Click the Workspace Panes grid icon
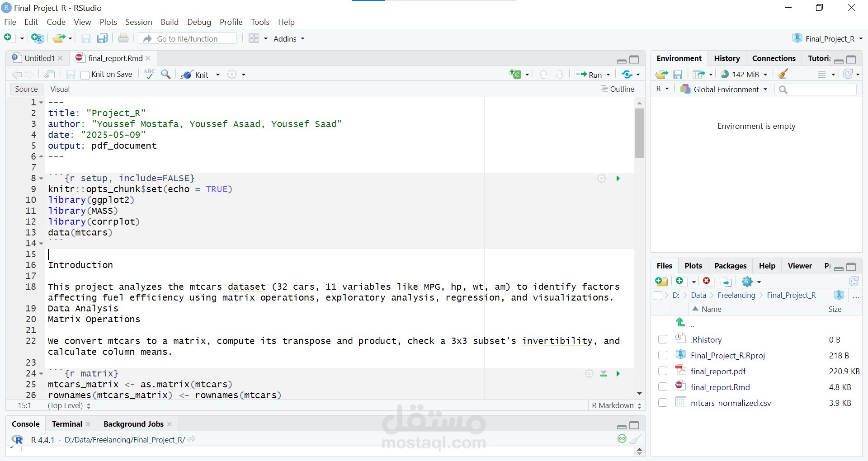The image size is (868, 461). pyautogui.click(x=254, y=38)
